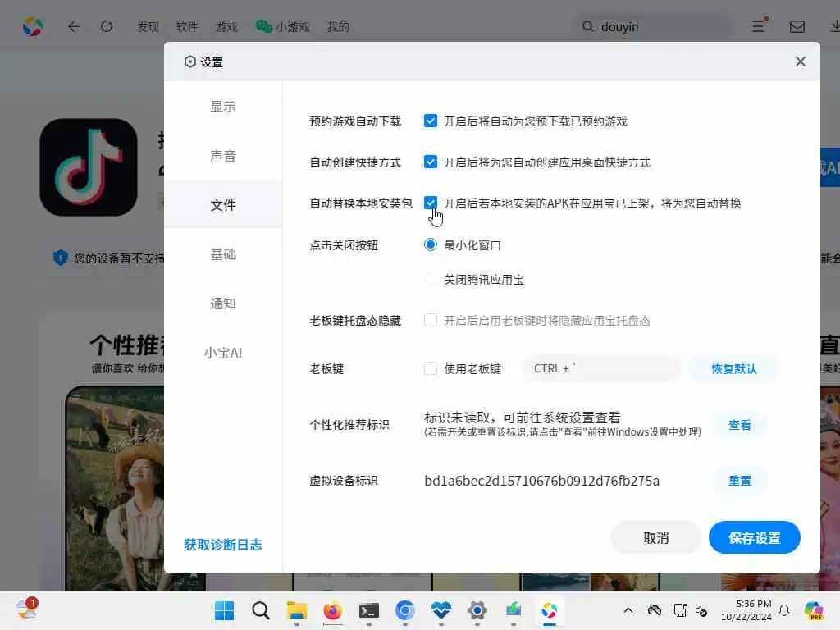
Task: Click the virtual device ID text bd1a6bec…
Action: tap(541, 481)
